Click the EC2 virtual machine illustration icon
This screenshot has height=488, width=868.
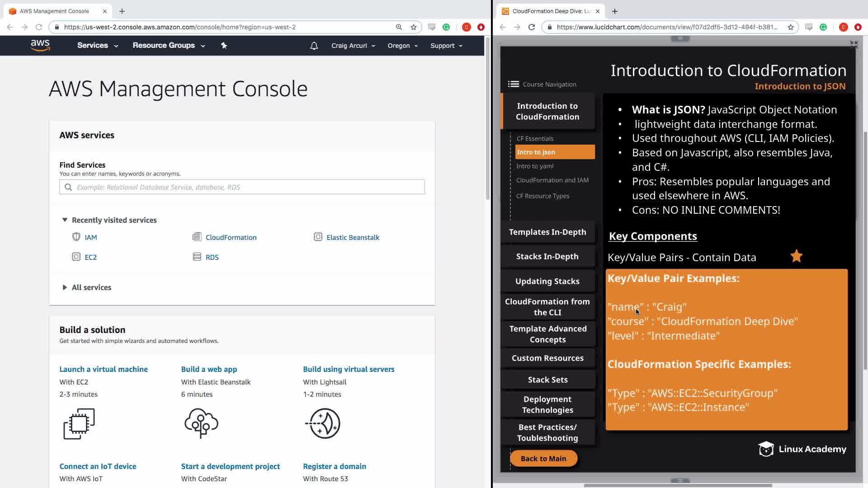coord(79,423)
